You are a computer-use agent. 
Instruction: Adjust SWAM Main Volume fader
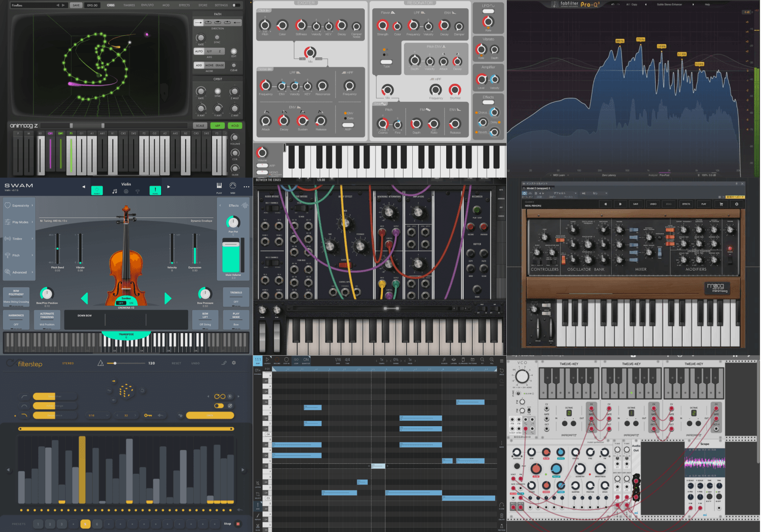(231, 255)
